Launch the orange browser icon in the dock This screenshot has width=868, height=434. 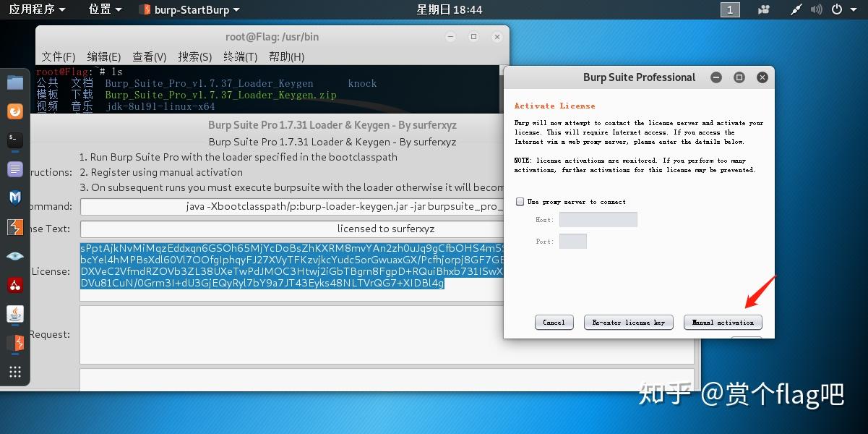click(15, 111)
